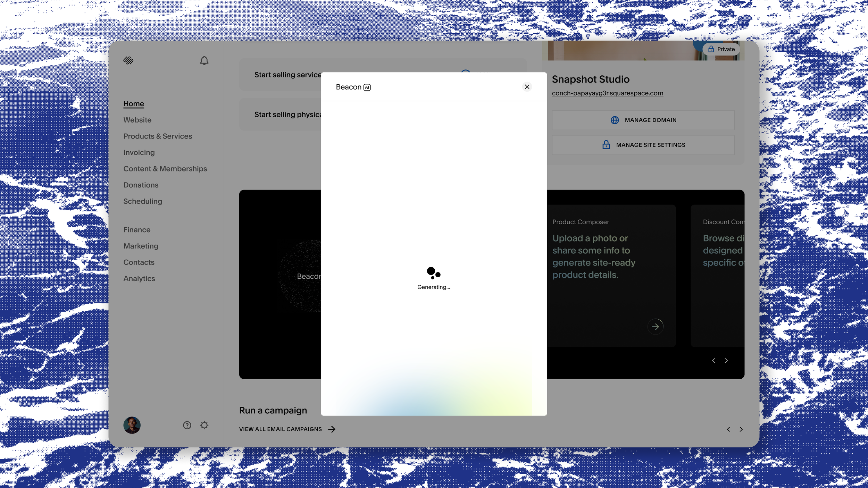The image size is (868, 488).
Task: View Analytics in the sidebar
Action: coord(139,279)
